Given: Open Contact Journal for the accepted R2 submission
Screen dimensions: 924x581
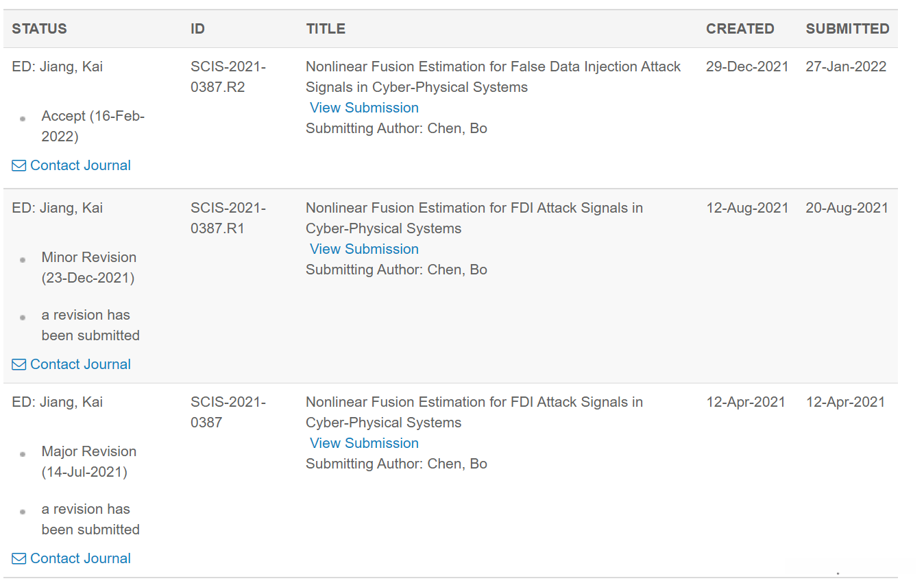Looking at the screenshot, I should coord(80,165).
